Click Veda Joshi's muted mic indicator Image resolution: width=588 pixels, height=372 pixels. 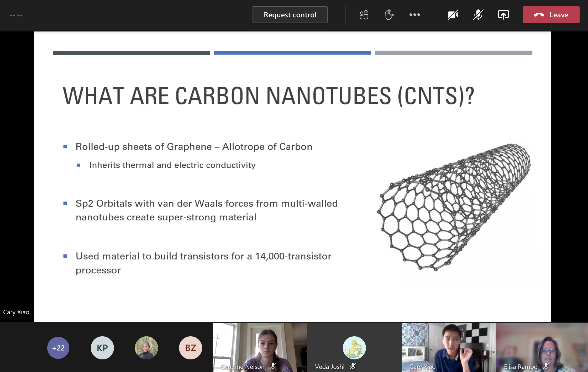tap(353, 366)
